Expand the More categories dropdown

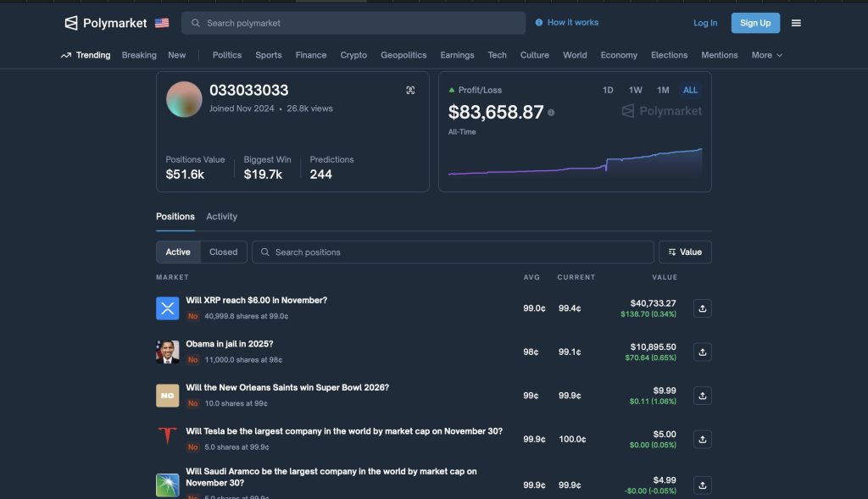point(766,55)
